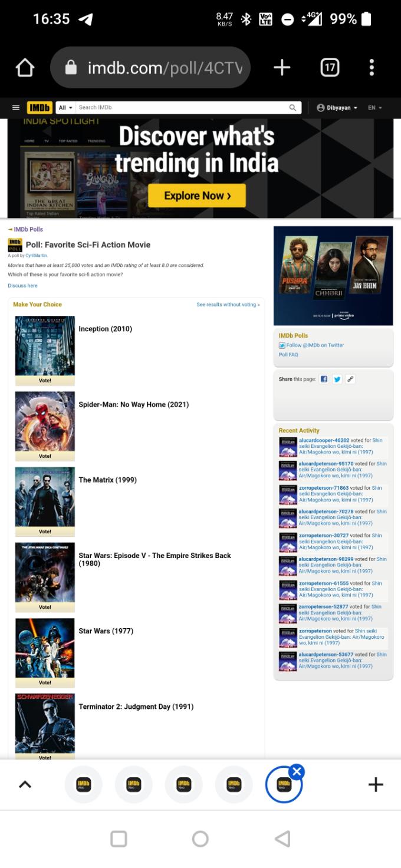Open a new tab with plus icon
This screenshot has width=401, height=868.
[x=282, y=68]
